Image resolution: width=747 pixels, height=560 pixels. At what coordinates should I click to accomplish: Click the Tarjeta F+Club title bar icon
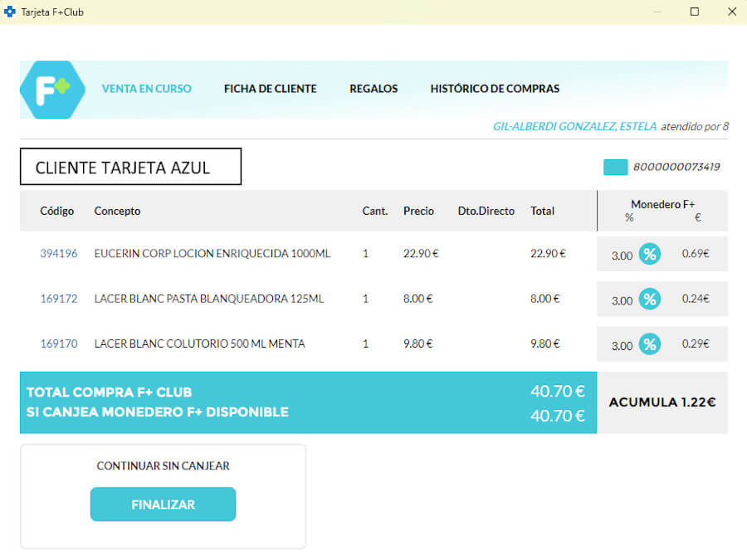pos(9,12)
